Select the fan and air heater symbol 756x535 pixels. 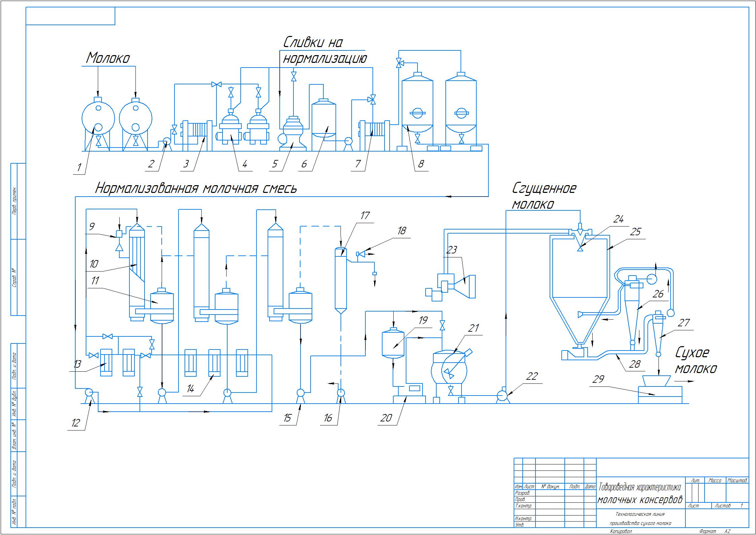pos(450,287)
